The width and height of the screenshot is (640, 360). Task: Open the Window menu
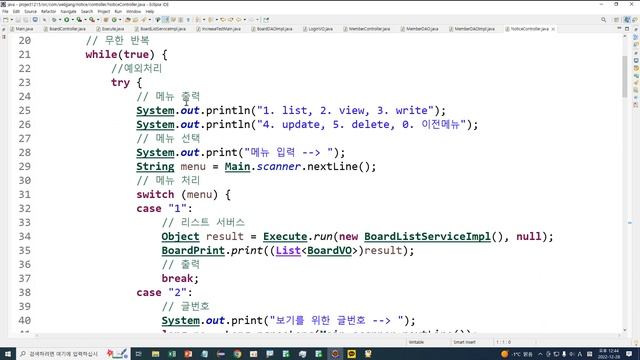pos(133,11)
